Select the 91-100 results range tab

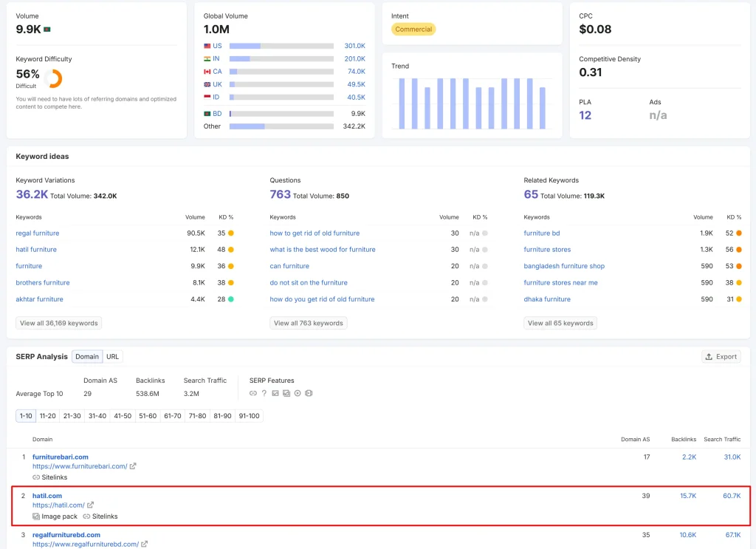point(250,416)
